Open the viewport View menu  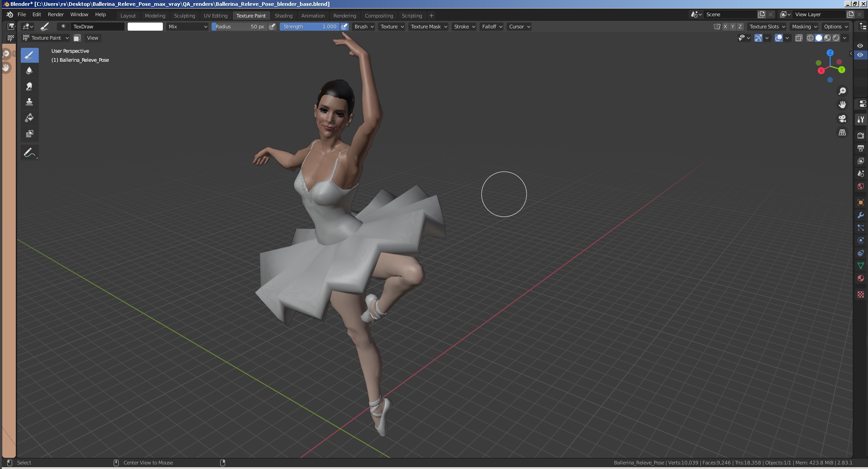pos(92,38)
